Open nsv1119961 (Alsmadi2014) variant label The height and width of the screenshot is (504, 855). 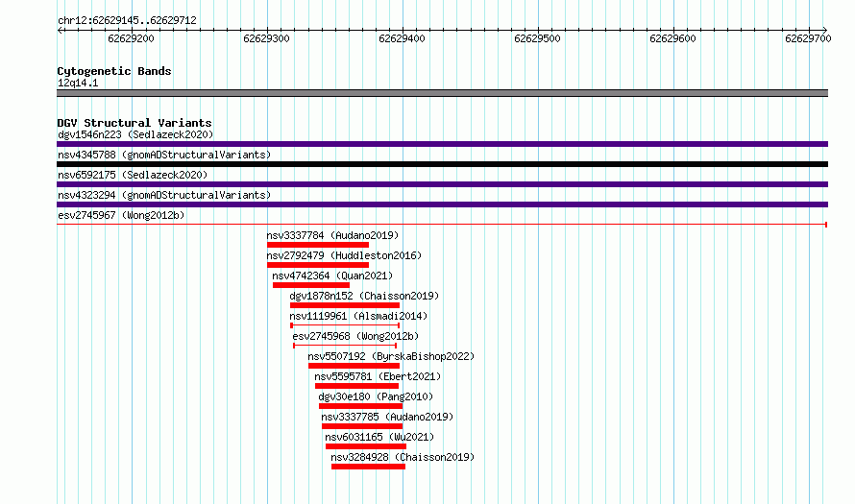pyautogui.click(x=358, y=316)
